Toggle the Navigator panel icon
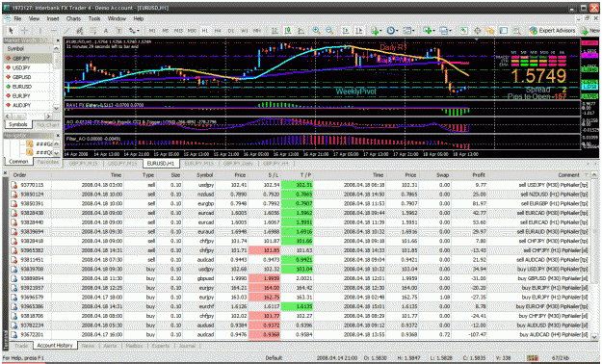The height and width of the screenshot is (364, 602). [490, 31]
